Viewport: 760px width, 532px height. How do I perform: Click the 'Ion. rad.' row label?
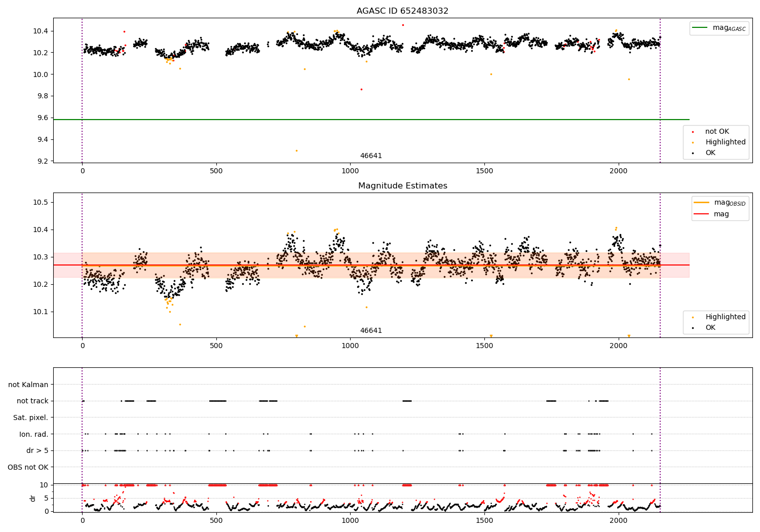tap(34, 434)
